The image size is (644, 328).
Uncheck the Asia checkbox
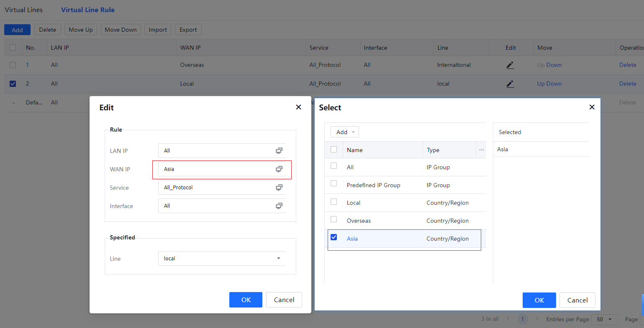334,237
